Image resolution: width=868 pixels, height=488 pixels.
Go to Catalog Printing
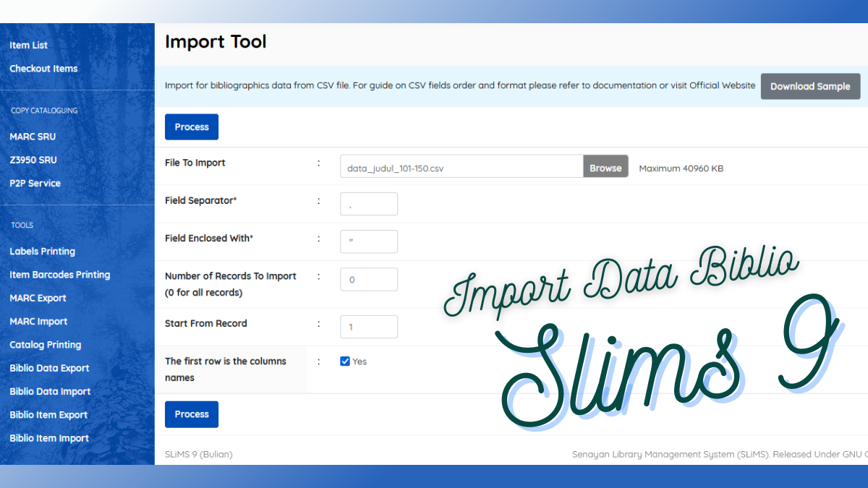pos(45,344)
